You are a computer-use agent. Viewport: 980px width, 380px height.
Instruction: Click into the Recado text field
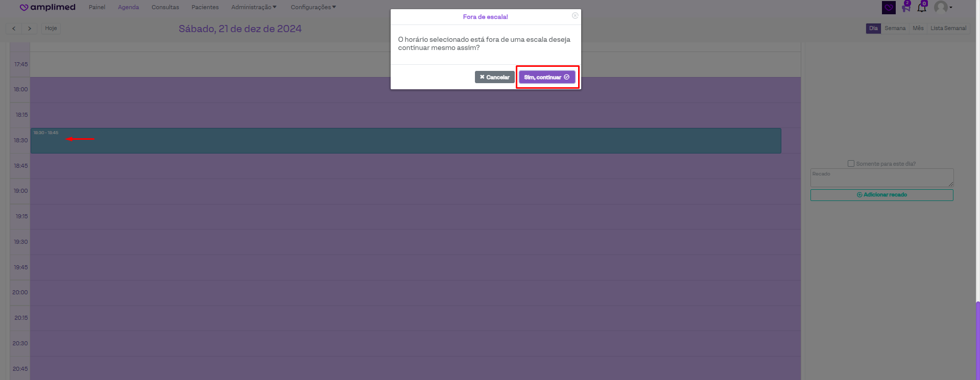tap(881, 178)
